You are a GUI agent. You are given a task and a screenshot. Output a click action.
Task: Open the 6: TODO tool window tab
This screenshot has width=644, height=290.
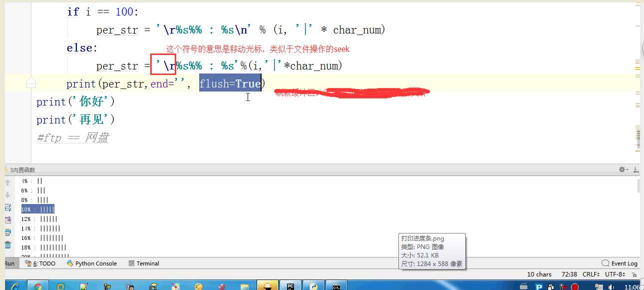(40, 263)
